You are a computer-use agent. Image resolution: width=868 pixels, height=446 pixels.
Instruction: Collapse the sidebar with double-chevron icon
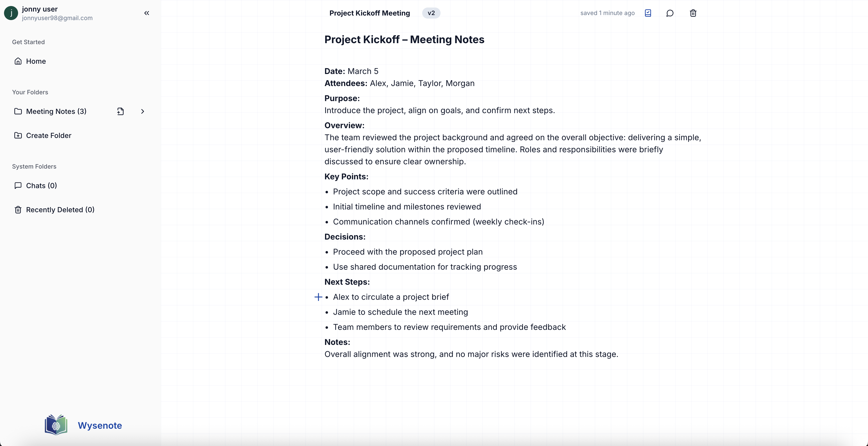tap(147, 13)
